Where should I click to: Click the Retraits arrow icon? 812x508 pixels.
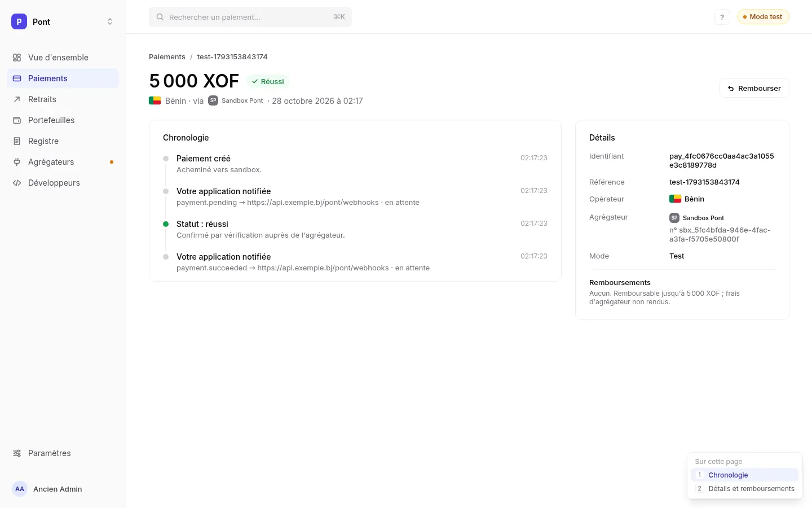(x=17, y=99)
